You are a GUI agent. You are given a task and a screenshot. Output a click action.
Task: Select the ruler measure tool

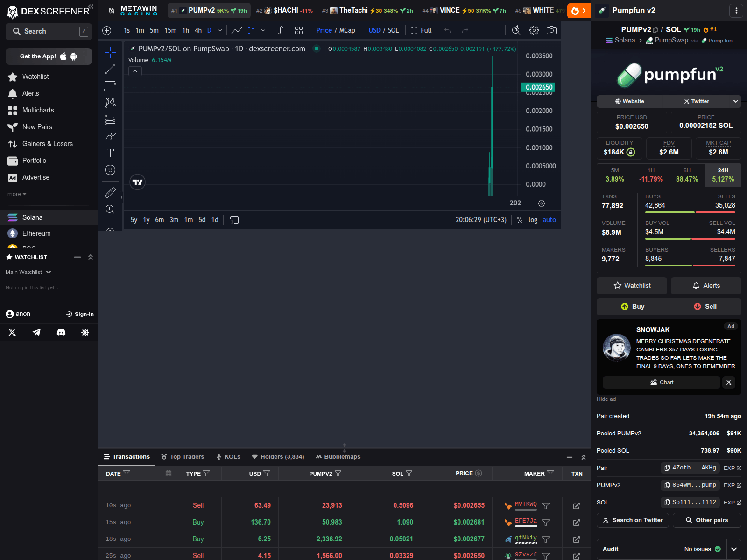pyautogui.click(x=110, y=192)
